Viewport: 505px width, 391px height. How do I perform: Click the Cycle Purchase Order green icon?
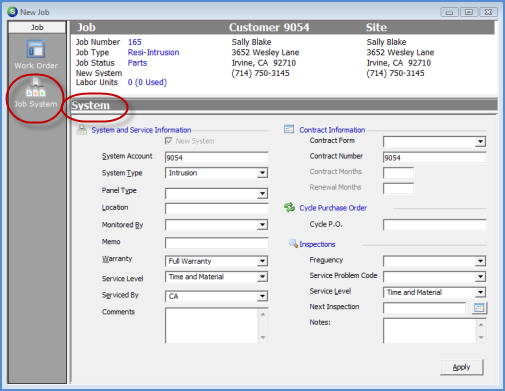(289, 207)
